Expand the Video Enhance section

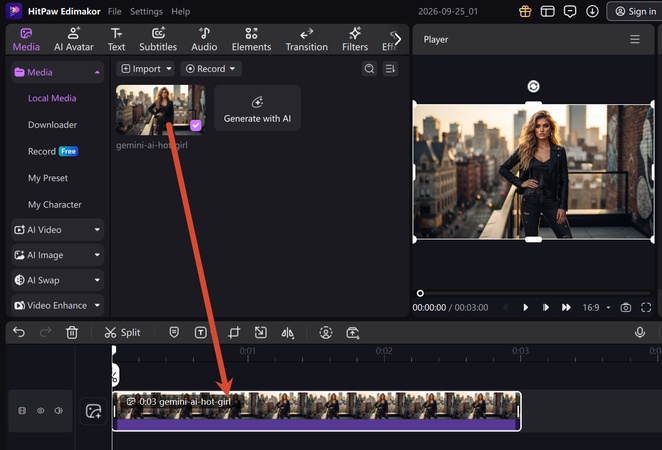57,305
